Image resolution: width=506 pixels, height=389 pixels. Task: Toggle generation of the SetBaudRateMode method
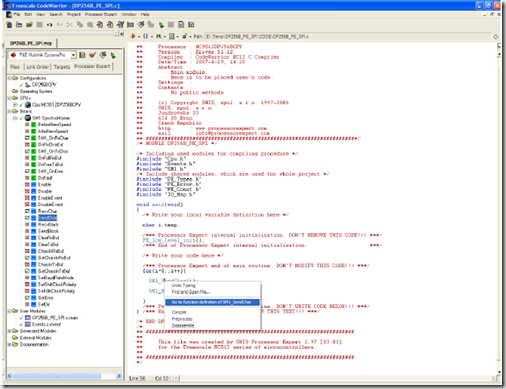click(x=27, y=278)
